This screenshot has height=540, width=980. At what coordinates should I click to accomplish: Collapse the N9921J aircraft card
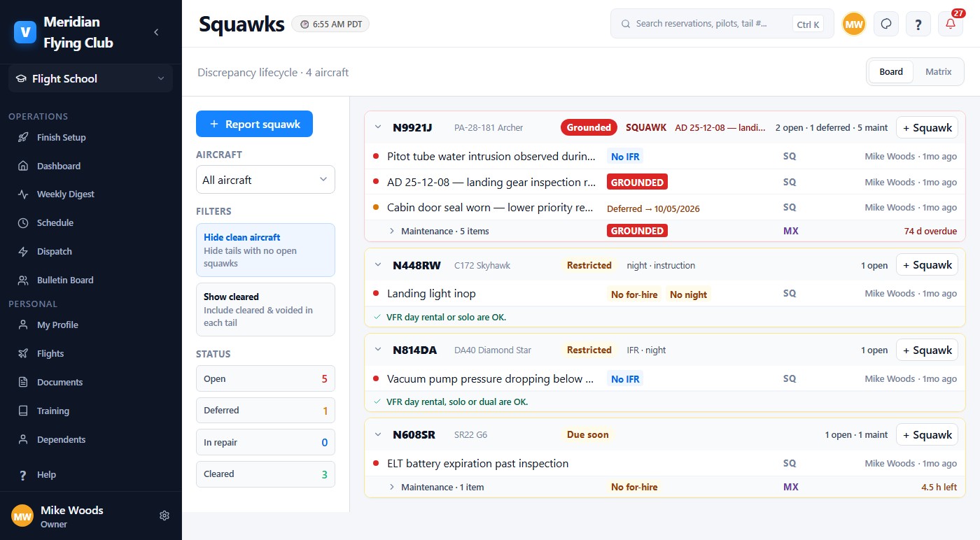click(x=378, y=127)
